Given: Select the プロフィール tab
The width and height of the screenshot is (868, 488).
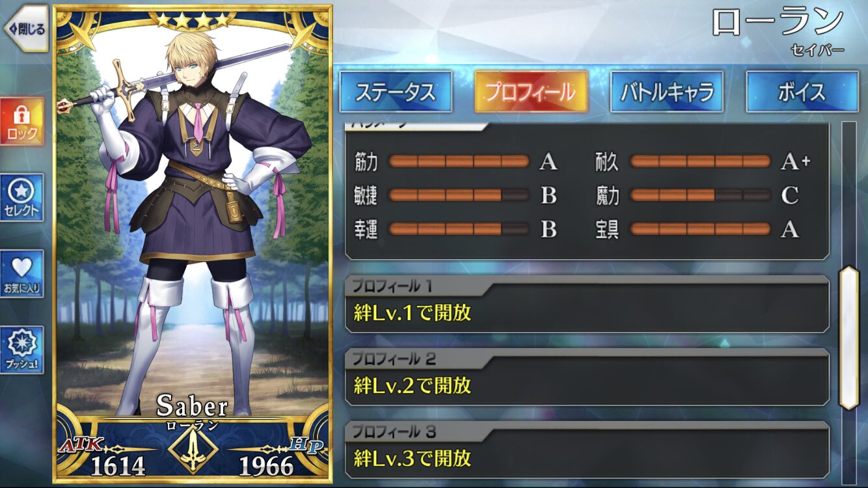Looking at the screenshot, I should point(531,92).
